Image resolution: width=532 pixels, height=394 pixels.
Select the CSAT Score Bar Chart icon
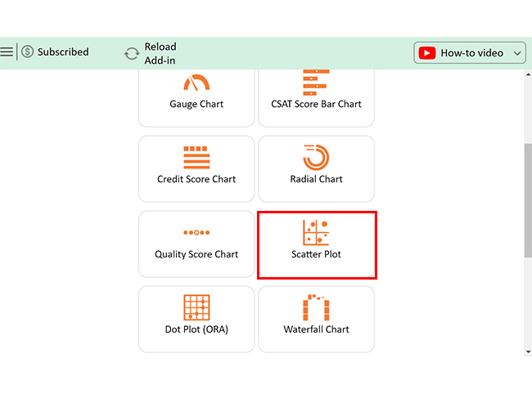coord(316,83)
